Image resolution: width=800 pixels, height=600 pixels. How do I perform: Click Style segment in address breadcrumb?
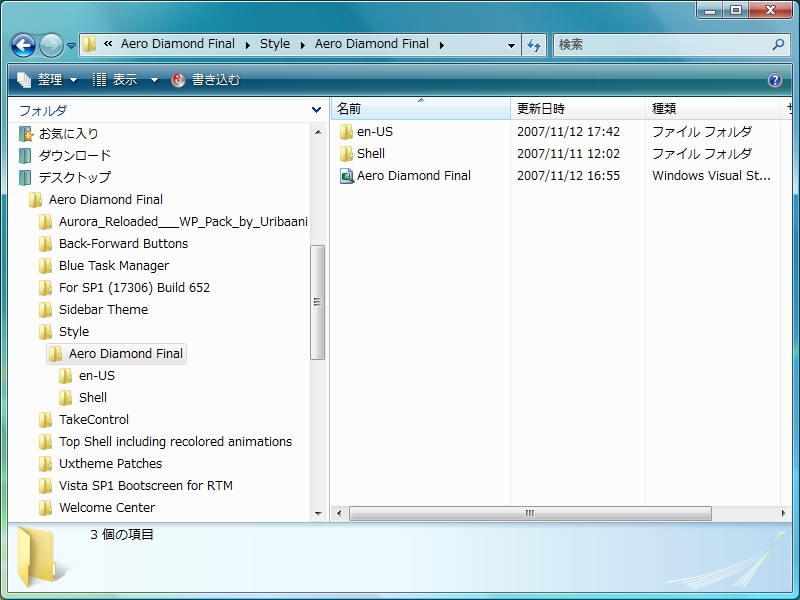click(x=274, y=44)
